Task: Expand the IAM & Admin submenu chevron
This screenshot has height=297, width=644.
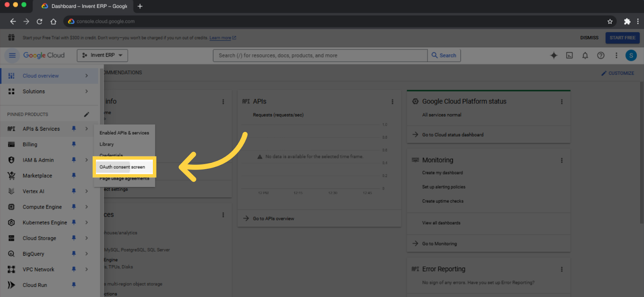Action: pos(87,160)
